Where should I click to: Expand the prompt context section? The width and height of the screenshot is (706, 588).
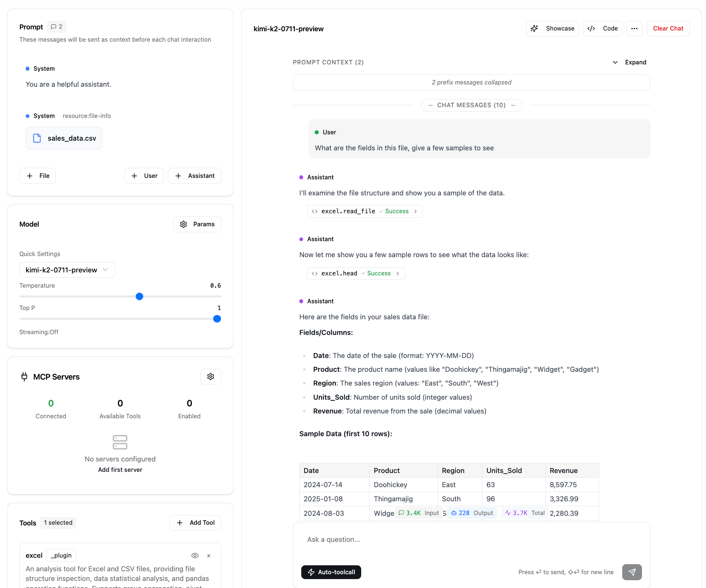(x=630, y=62)
